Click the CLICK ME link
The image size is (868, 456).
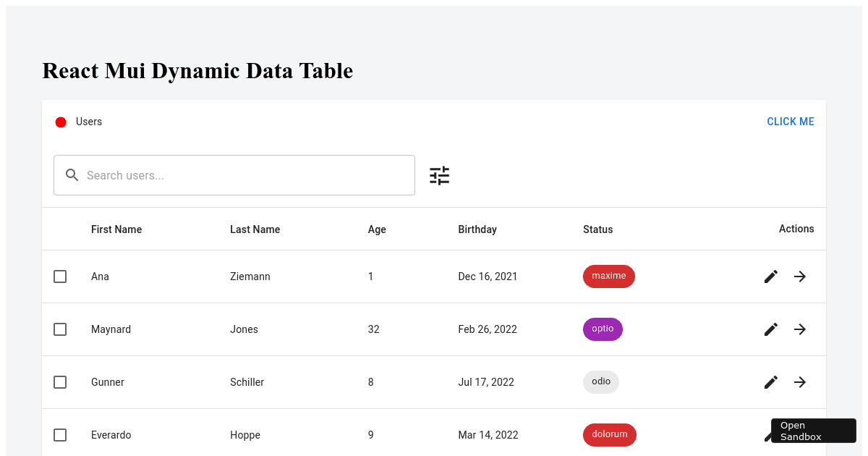click(790, 121)
